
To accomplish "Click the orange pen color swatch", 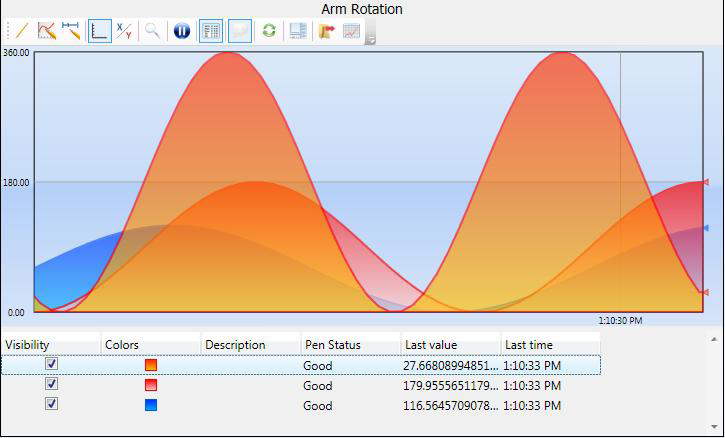I will coord(151,365).
